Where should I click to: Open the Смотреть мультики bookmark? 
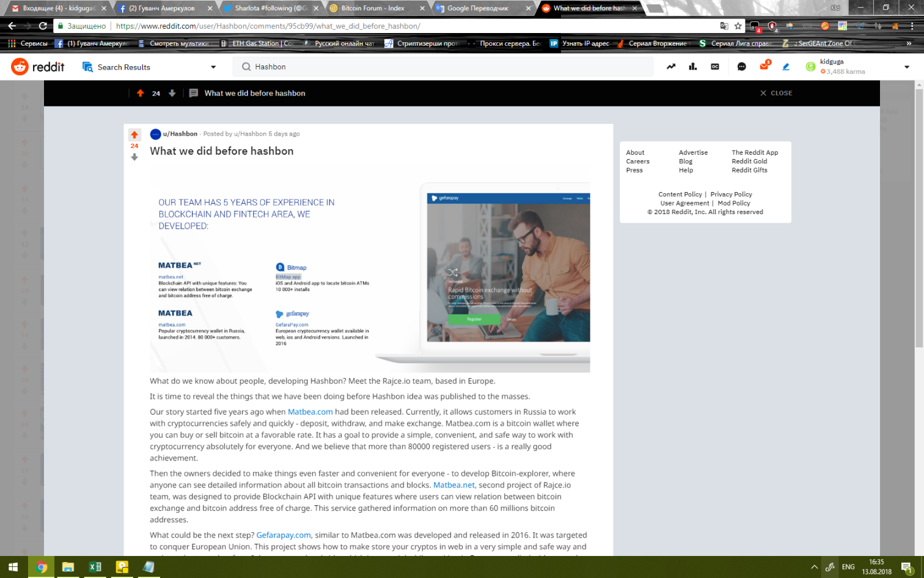174,43
